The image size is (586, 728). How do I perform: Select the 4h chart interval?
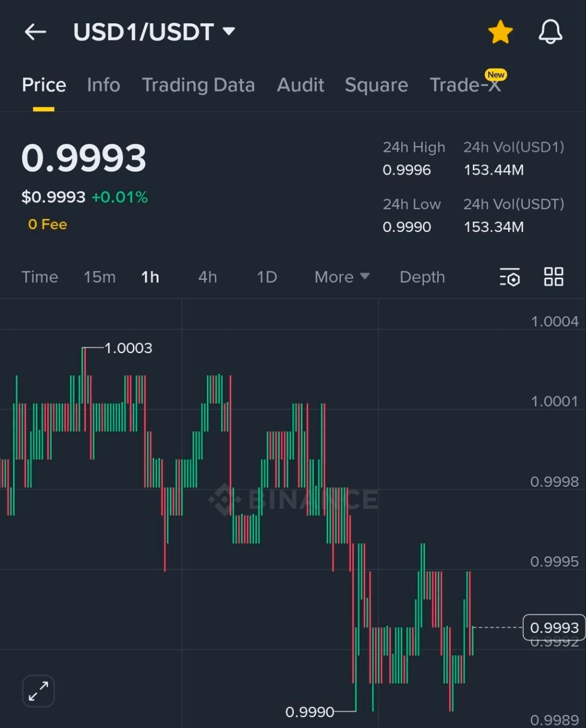(x=207, y=277)
